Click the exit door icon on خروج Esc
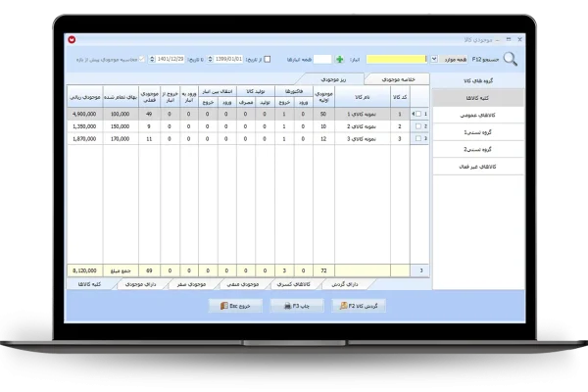Screen dimensions: 588x392 [222, 307]
